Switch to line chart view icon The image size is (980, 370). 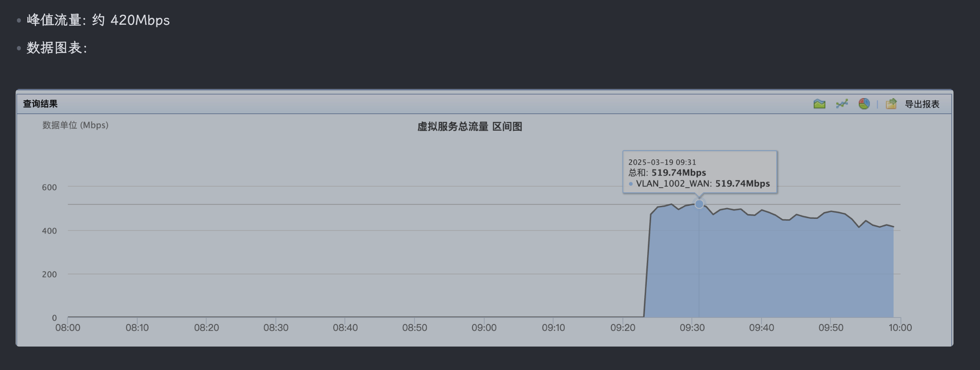coord(842,104)
